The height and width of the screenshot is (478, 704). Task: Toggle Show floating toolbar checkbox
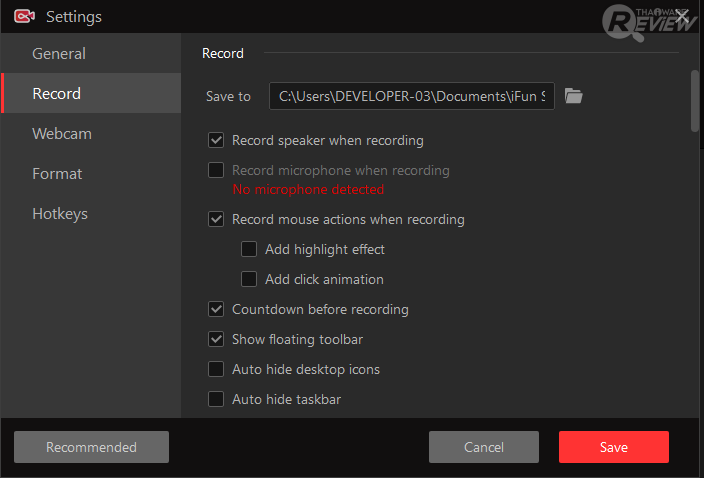coord(216,339)
